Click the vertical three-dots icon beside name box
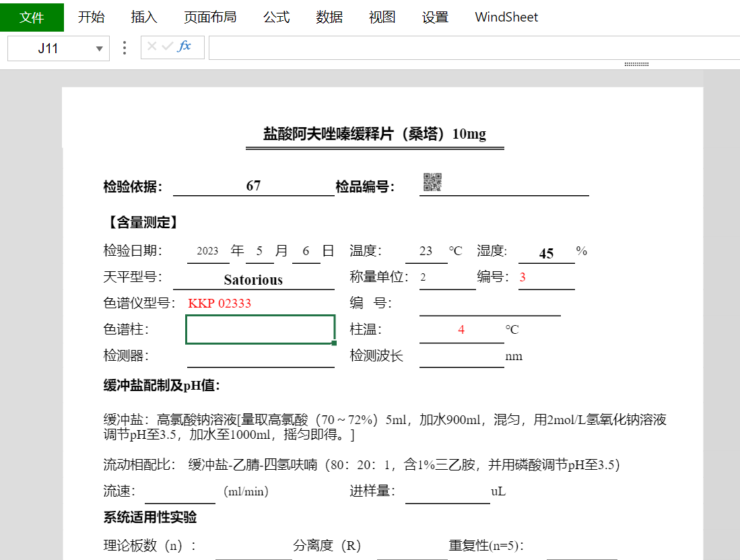 (124, 48)
